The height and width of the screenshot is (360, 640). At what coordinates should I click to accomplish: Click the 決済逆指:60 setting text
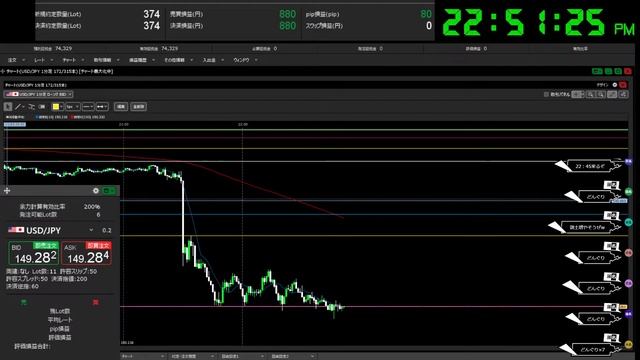tap(22, 287)
